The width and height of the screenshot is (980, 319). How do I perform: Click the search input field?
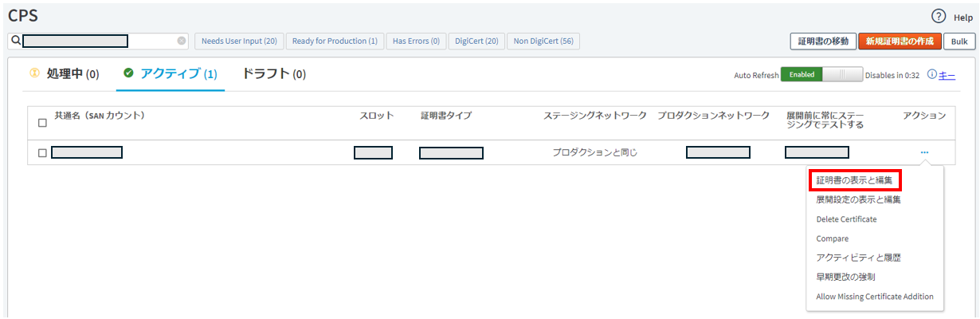[100, 41]
